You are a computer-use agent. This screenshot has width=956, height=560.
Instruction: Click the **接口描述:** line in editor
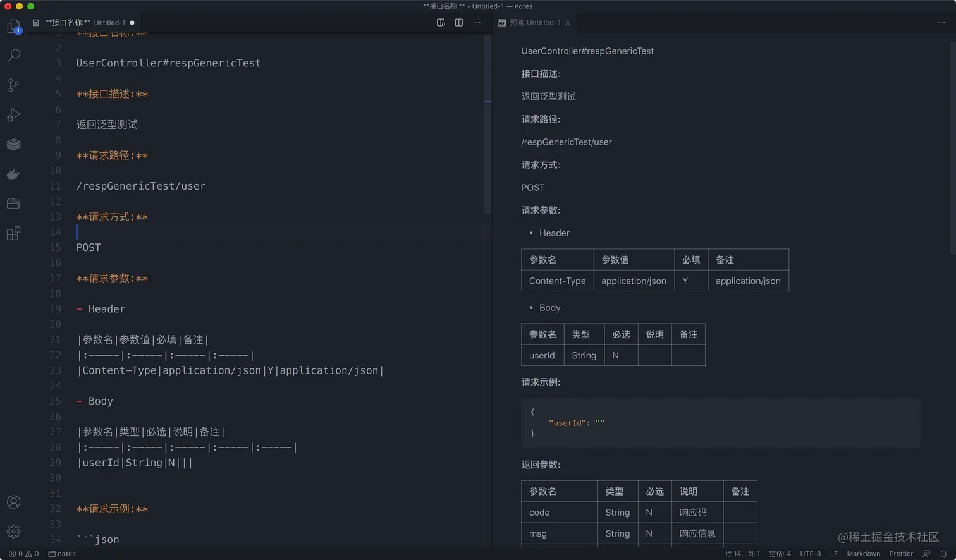click(112, 94)
